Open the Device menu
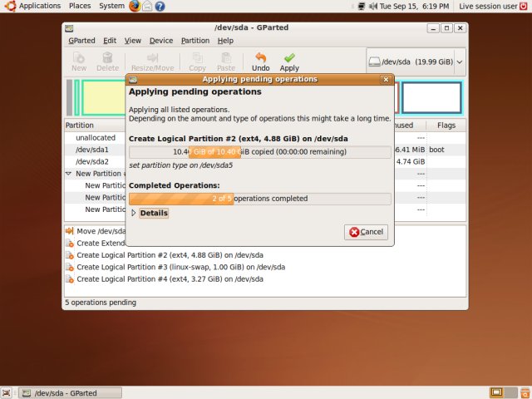This screenshot has height=399, width=532. (x=161, y=41)
